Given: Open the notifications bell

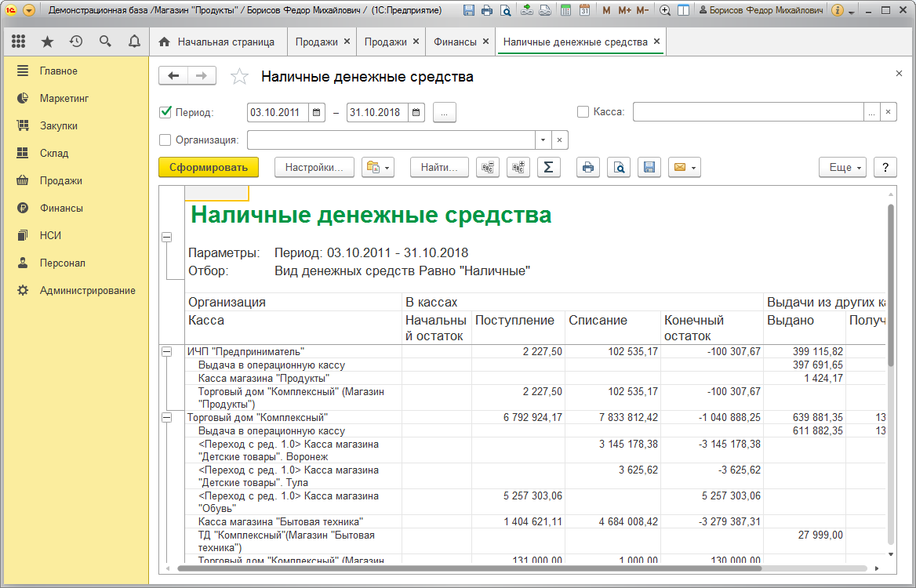Looking at the screenshot, I should (134, 42).
